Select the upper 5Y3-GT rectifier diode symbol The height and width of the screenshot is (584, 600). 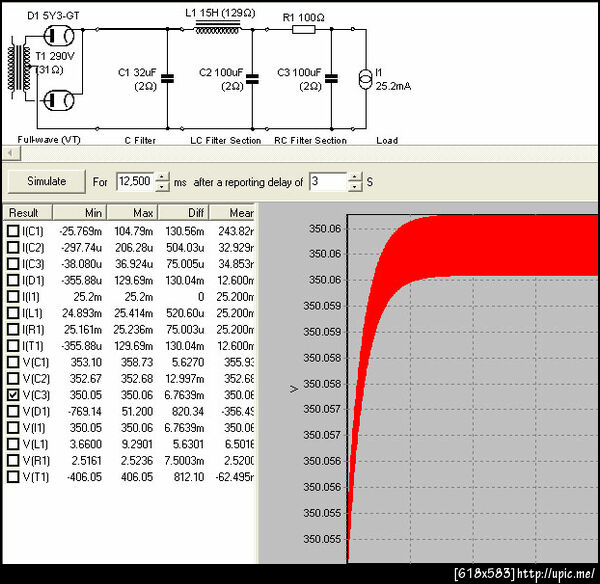pos(59,36)
